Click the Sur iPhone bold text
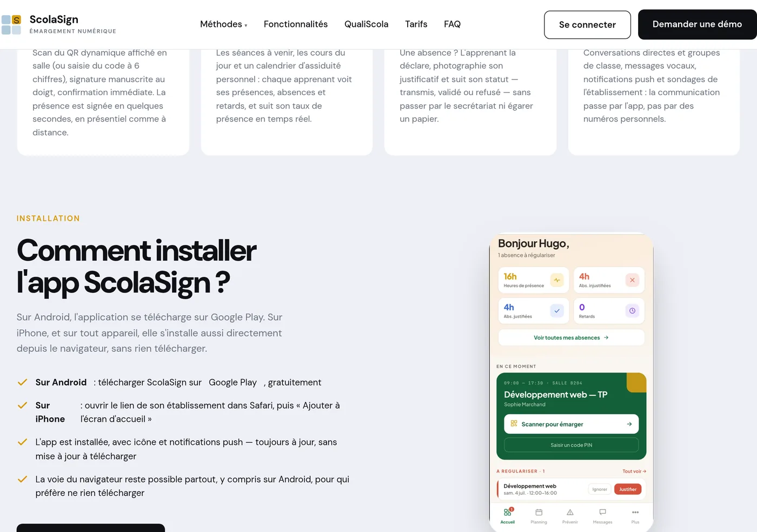 (50, 412)
